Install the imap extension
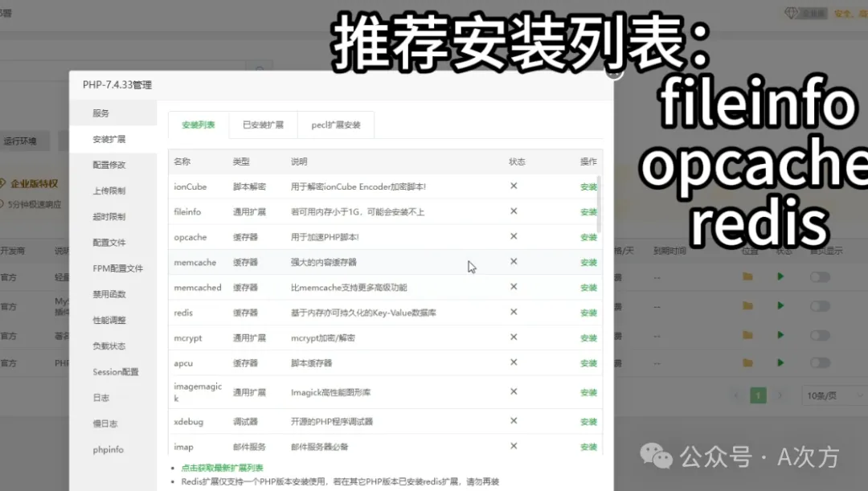Image resolution: width=868 pixels, height=491 pixels. 588,448
